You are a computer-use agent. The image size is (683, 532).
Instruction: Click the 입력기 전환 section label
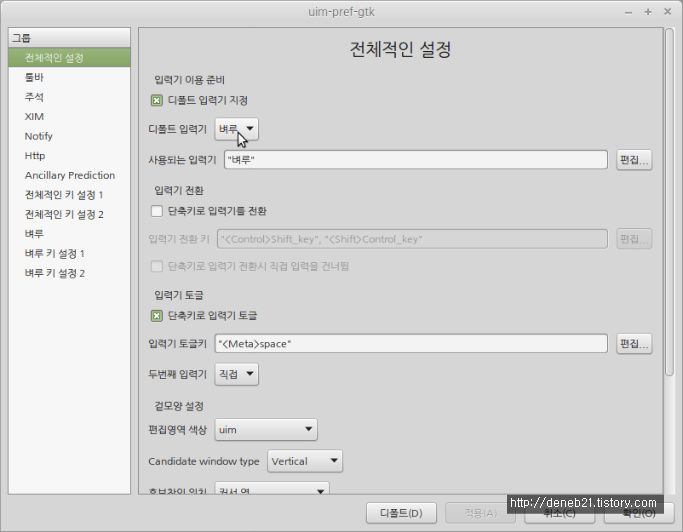179,190
